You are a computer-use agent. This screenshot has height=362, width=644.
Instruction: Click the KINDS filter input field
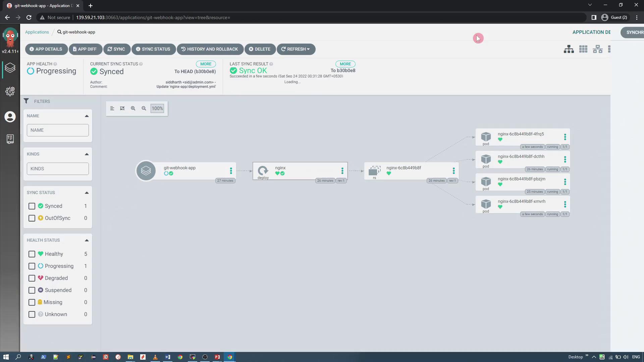pyautogui.click(x=58, y=169)
